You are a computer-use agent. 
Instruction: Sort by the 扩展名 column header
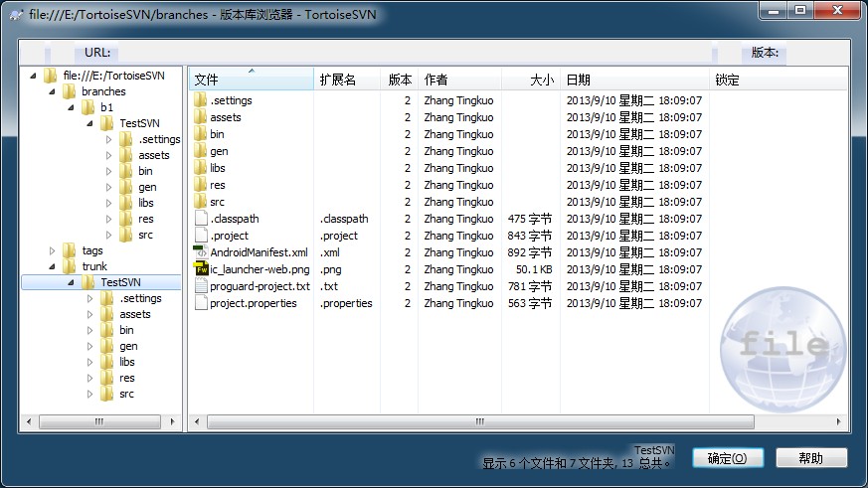point(347,80)
